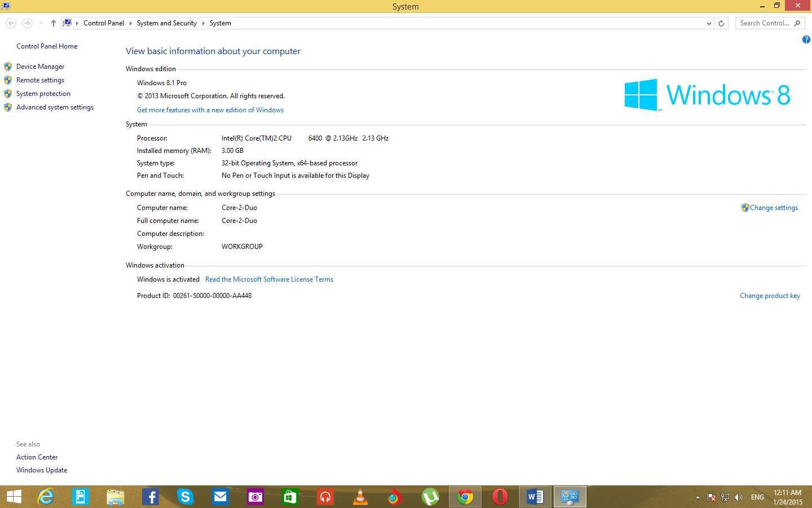This screenshot has width=812, height=508.
Task: Click the 3.00 GB RAM value
Action: coord(232,151)
